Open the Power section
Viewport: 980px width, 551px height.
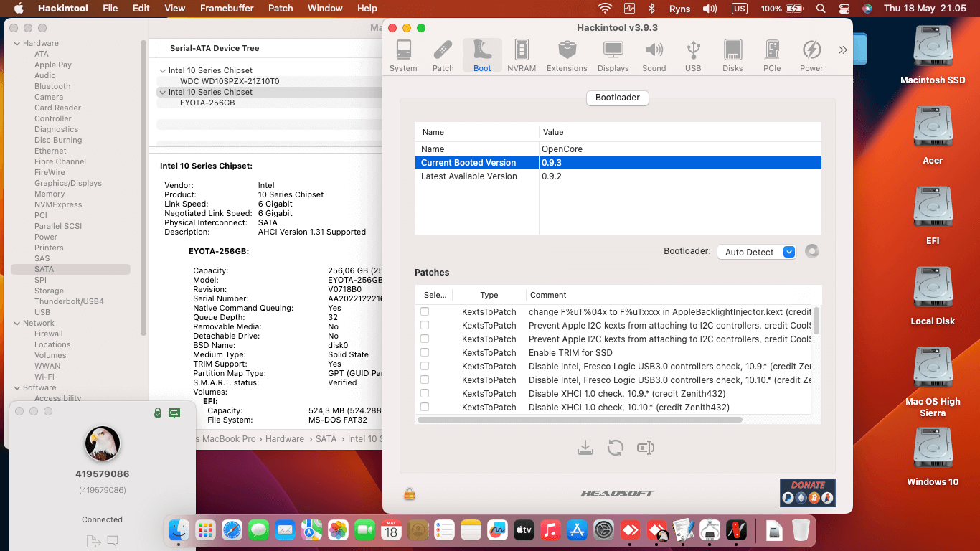point(811,56)
